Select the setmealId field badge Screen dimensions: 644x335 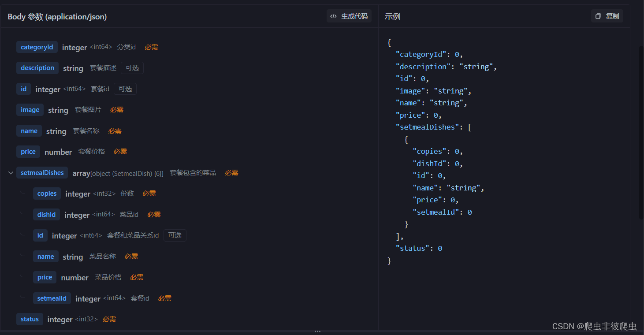[x=52, y=298]
